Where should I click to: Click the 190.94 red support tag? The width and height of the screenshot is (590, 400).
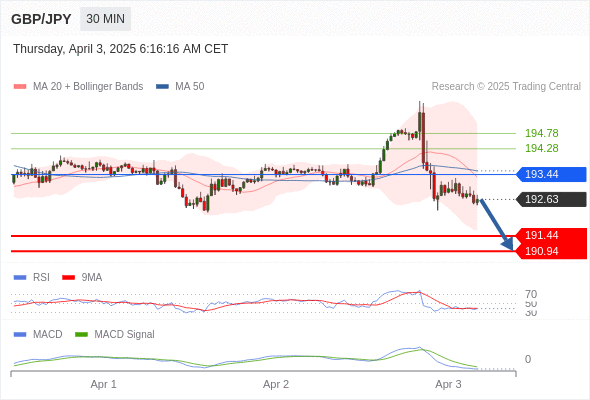coord(551,251)
